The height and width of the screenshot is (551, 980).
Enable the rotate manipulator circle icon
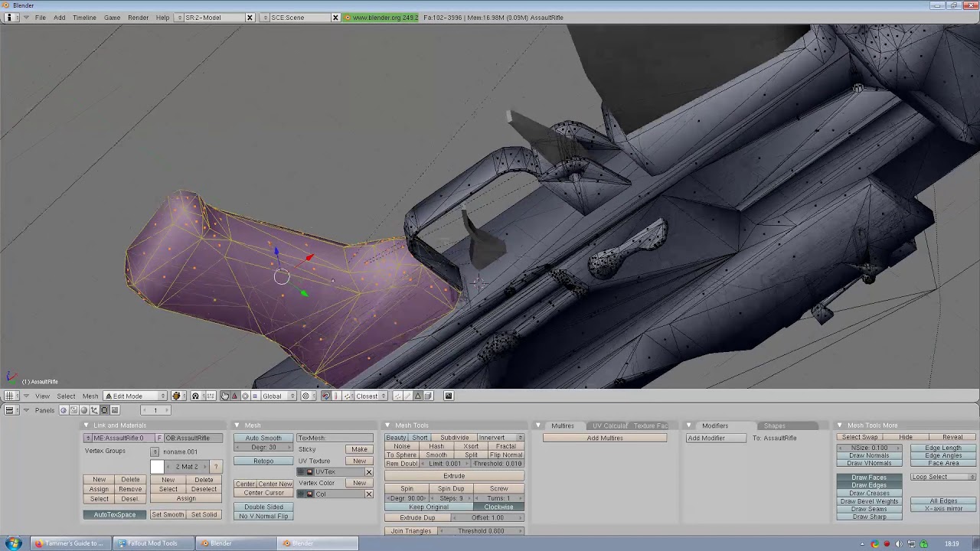pos(245,396)
